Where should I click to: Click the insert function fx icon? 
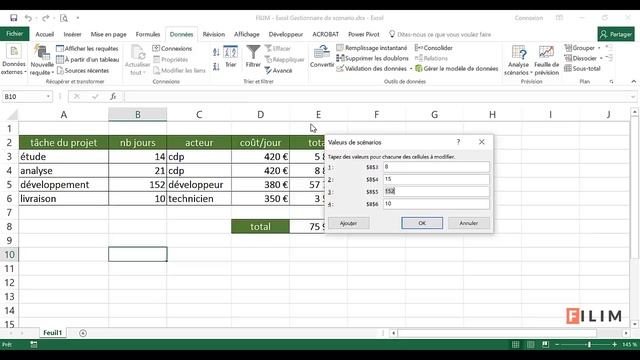[x=113, y=96]
